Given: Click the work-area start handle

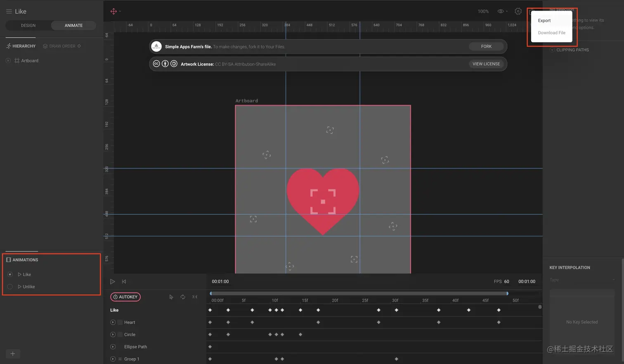Looking at the screenshot, I should [211, 293].
